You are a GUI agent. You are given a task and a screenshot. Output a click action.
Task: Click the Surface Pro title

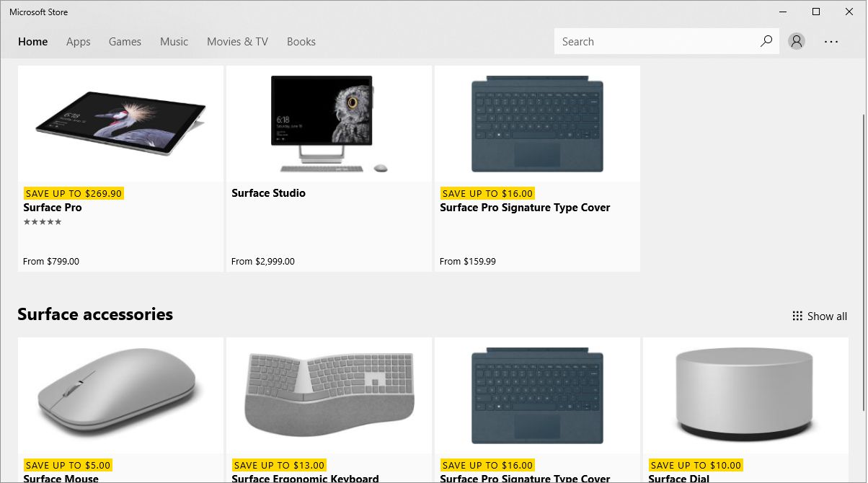click(53, 208)
